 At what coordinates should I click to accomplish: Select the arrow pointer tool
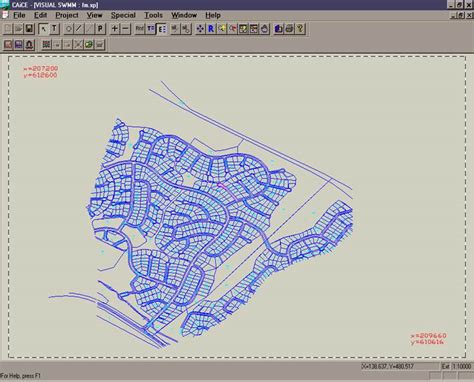tap(43, 29)
